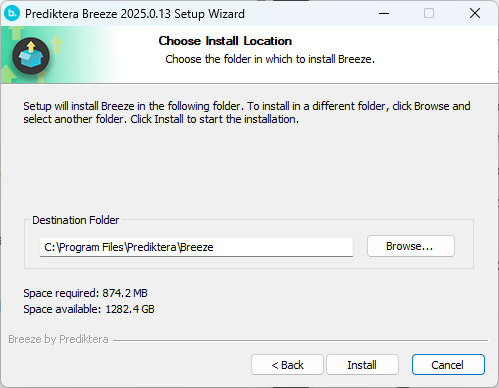Click the Setup Wizard title bar text

click(x=135, y=14)
